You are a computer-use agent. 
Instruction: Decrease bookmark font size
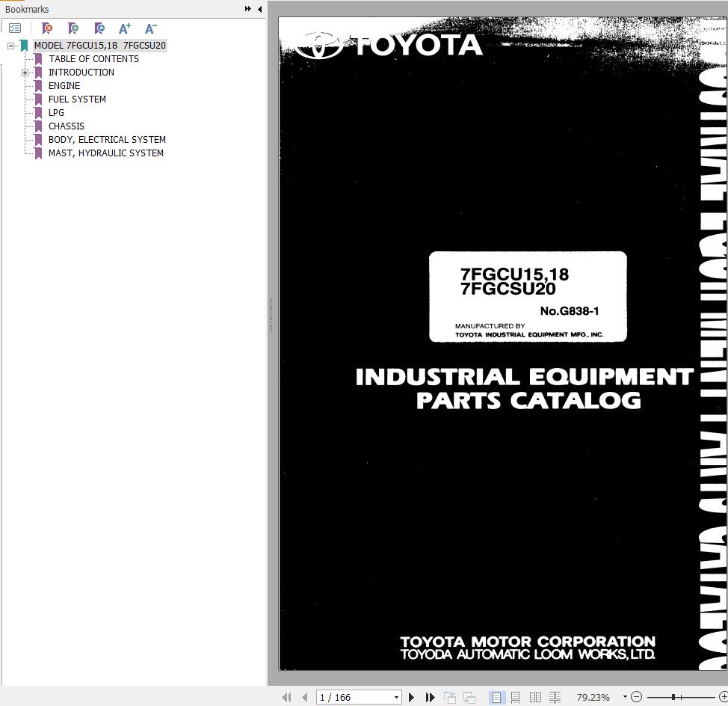[150, 28]
